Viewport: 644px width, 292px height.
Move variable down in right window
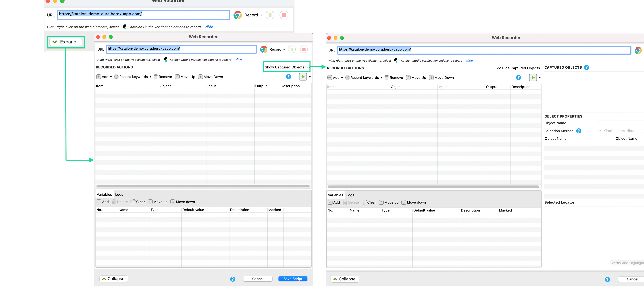point(414,202)
